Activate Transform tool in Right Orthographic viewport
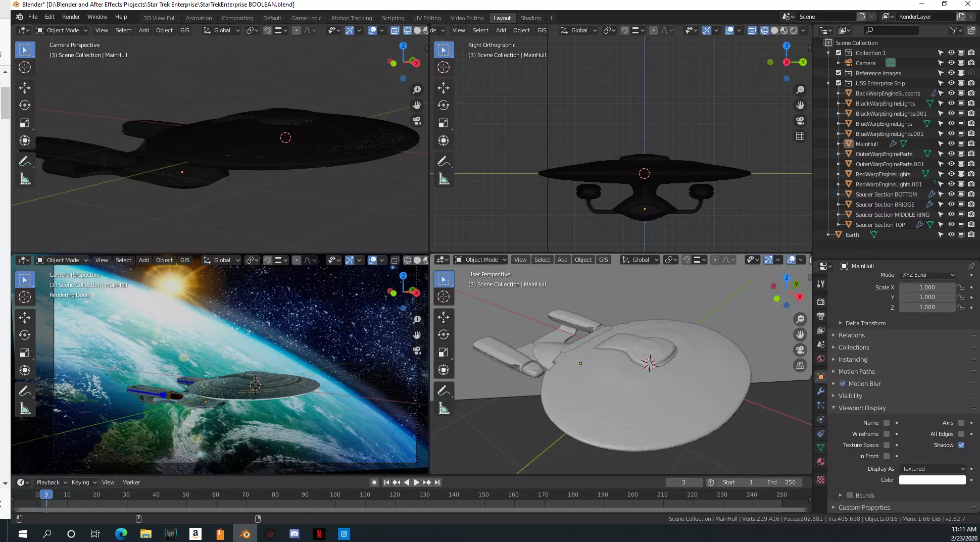Image resolution: width=980 pixels, height=542 pixels. 443,140
